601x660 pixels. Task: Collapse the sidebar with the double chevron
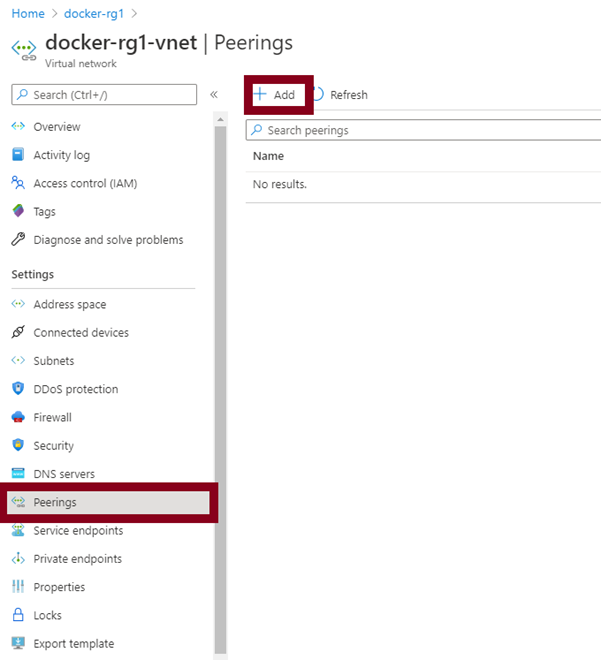tap(214, 94)
